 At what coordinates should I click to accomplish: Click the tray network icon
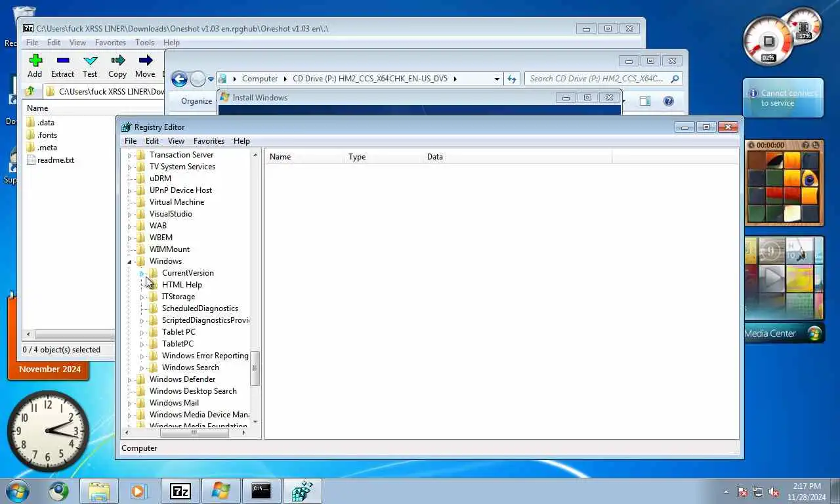pos(758,492)
